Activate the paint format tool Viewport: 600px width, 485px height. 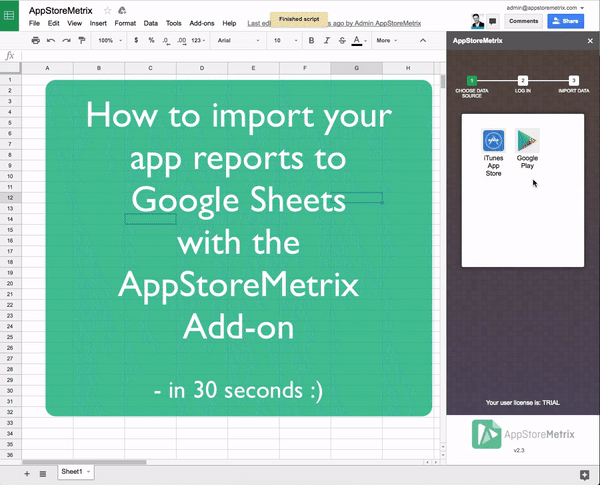point(82,40)
